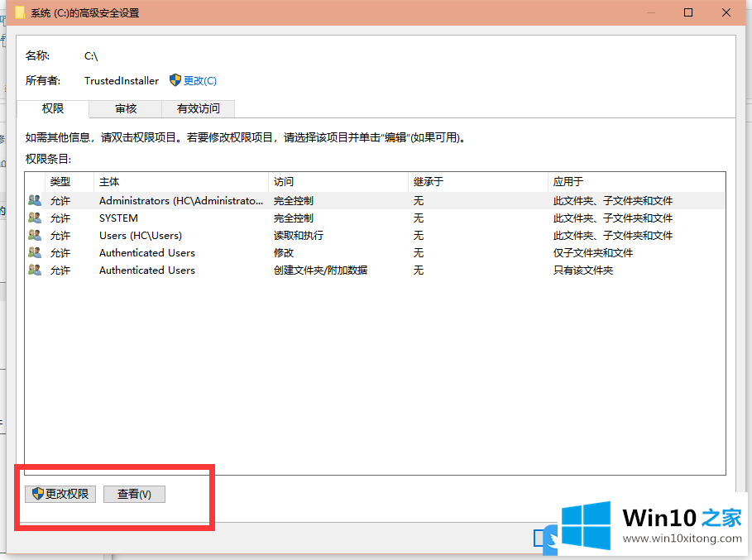Click the 查看(V) button
This screenshot has width=752, height=560.
pos(134,494)
